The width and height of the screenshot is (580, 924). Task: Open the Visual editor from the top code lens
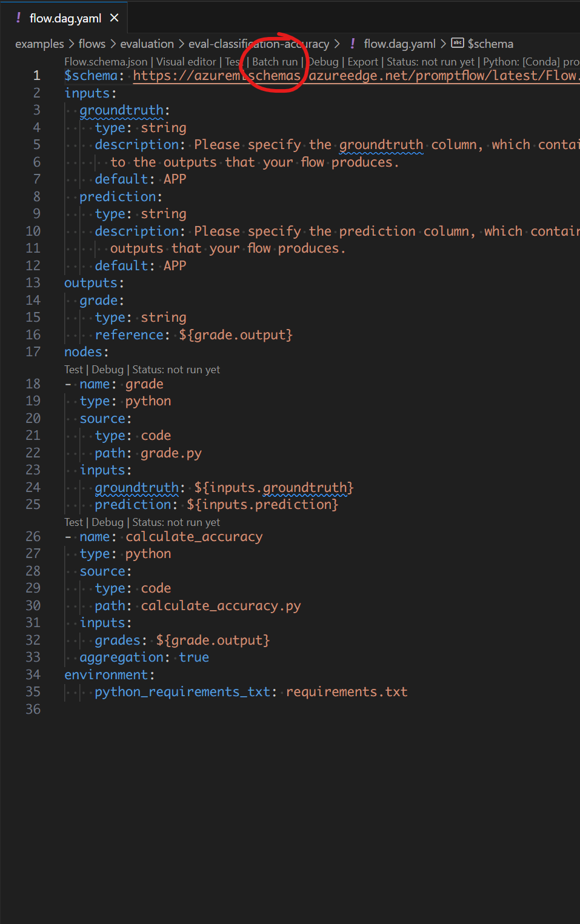[x=186, y=62]
